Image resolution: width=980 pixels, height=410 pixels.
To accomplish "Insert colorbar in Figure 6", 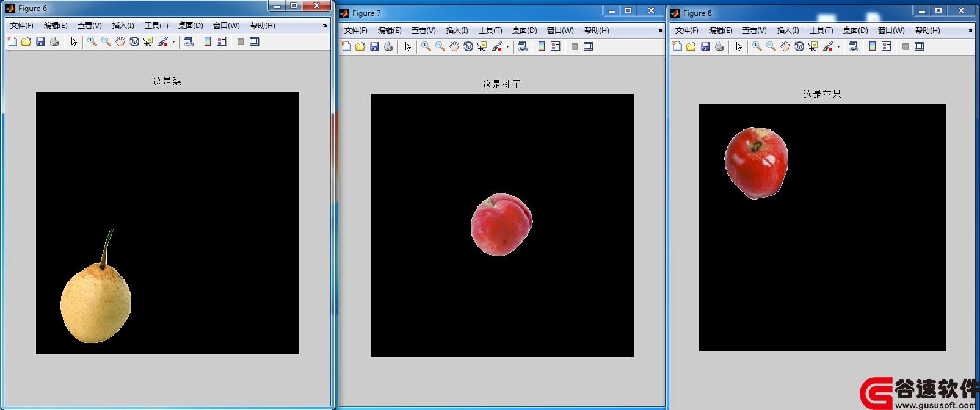I will click(x=208, y=41).
